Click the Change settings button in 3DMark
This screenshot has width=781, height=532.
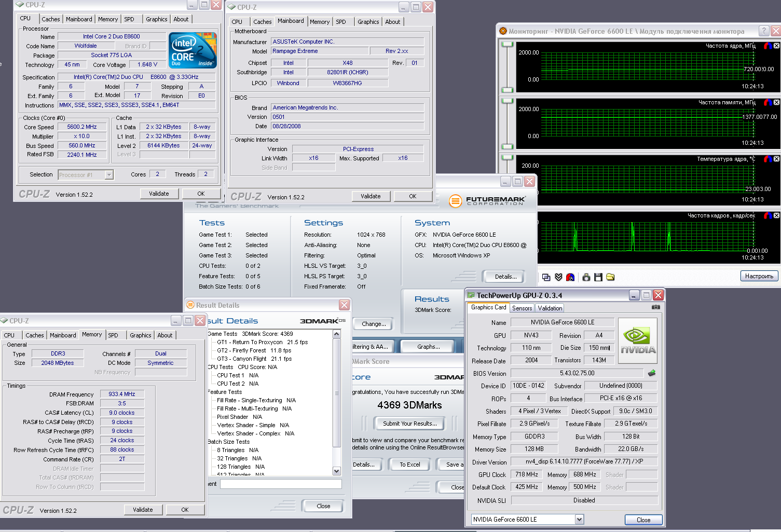click(x=374, y=324)
